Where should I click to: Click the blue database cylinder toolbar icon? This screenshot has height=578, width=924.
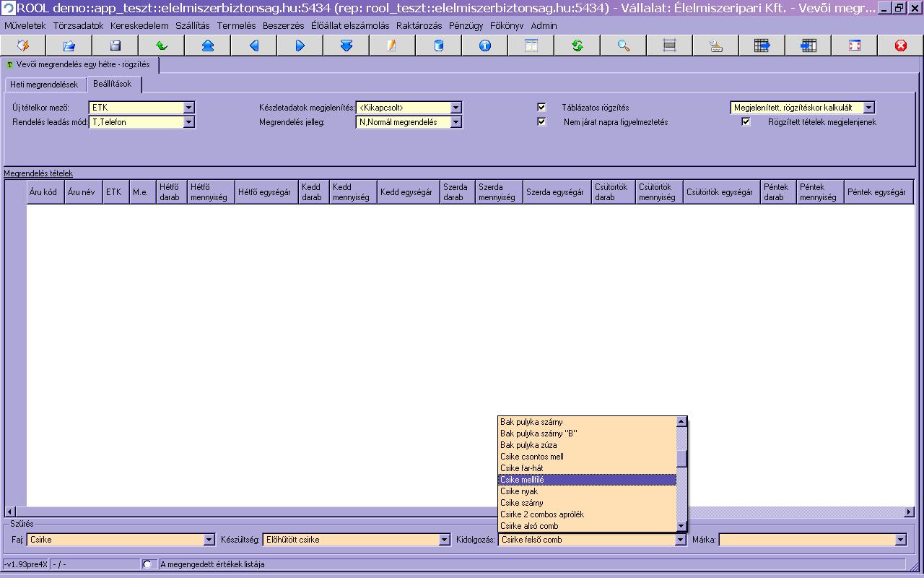438,46
